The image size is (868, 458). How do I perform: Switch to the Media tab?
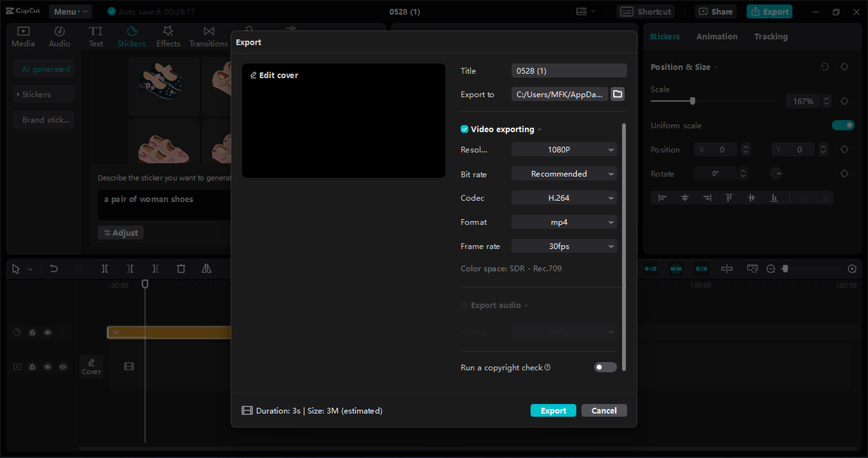(23, 37)
